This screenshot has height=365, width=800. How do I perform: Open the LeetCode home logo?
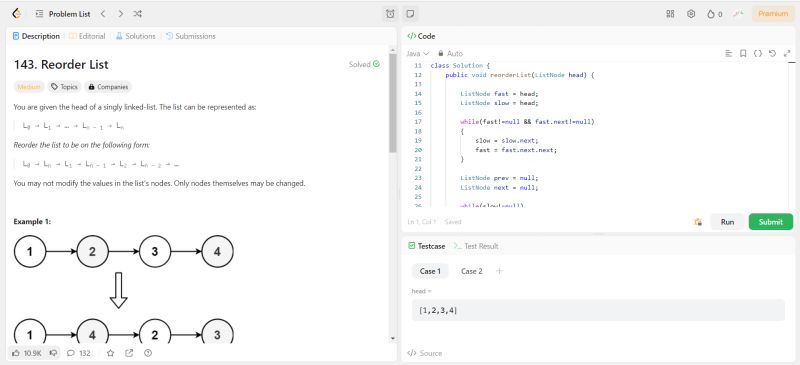[x=17, y=14]
